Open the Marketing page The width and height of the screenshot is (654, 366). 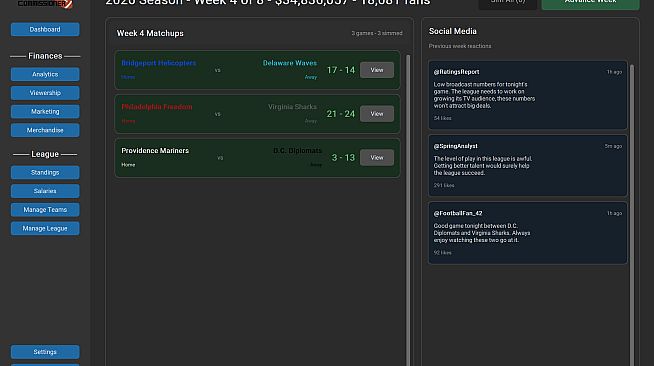45,112
